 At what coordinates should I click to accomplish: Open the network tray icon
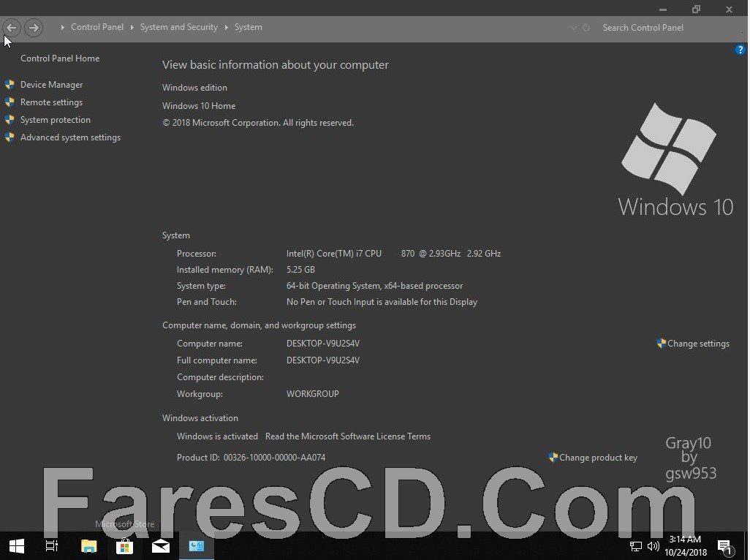pos(636,546)
